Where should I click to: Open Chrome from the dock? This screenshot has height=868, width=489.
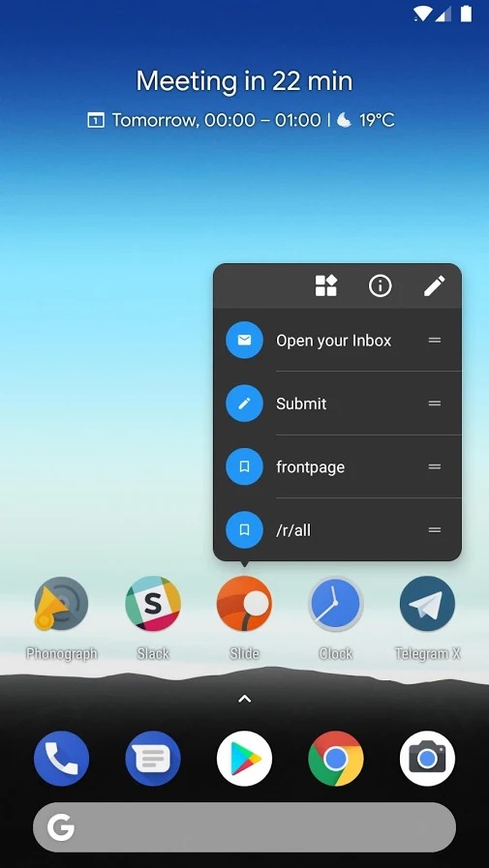coord(336,759)
